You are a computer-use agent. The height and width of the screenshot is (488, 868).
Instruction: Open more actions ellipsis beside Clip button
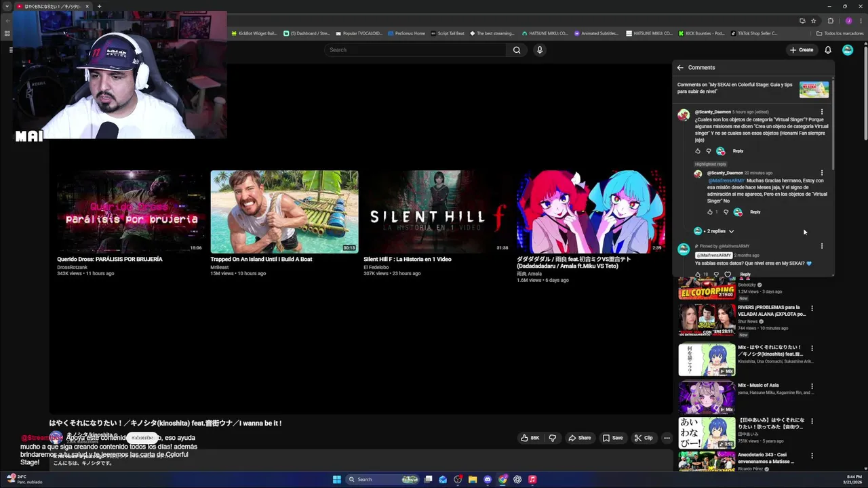coord(667,438)
